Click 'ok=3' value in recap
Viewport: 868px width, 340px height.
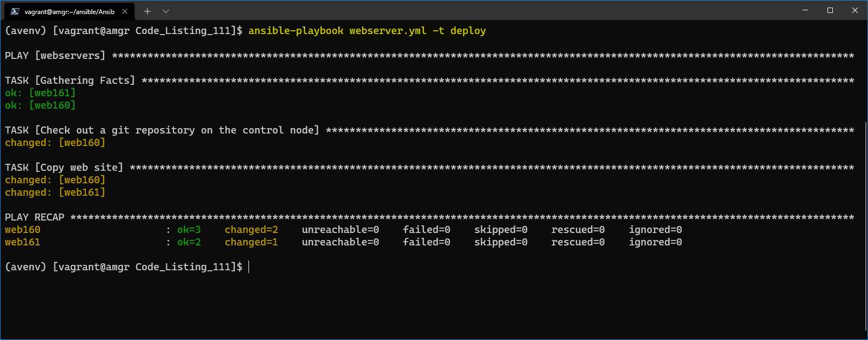click(x=189, y=230)
